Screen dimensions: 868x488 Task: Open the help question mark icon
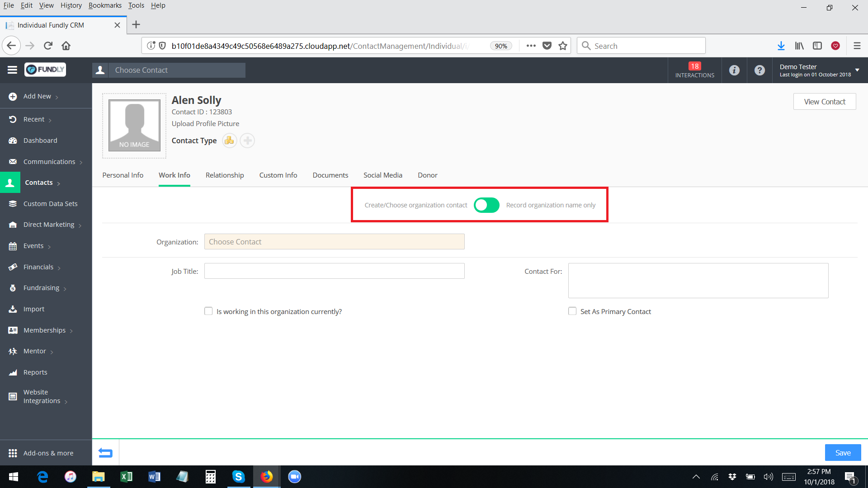point(759,70)
